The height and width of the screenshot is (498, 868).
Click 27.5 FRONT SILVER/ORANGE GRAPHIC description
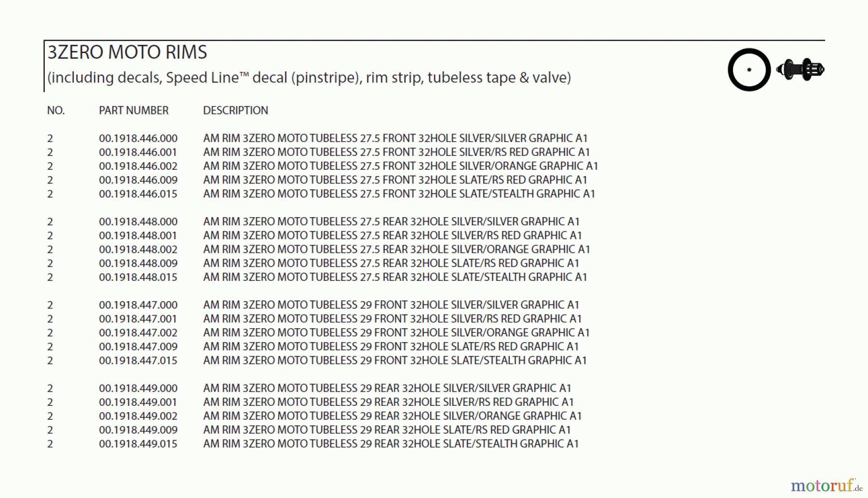(401, 166)
